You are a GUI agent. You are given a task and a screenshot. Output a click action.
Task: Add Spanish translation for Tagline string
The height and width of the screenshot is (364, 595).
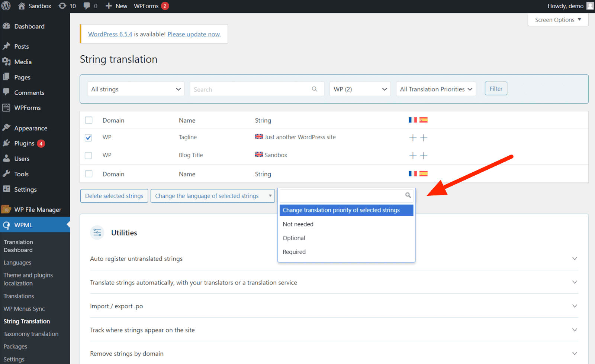[x=424, y=138]
